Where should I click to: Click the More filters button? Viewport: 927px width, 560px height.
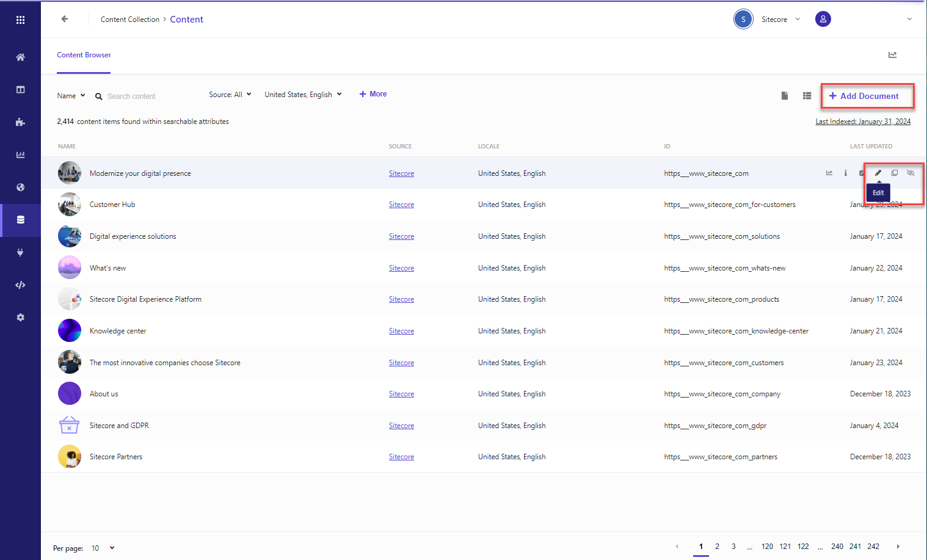(x=373, y=94)
